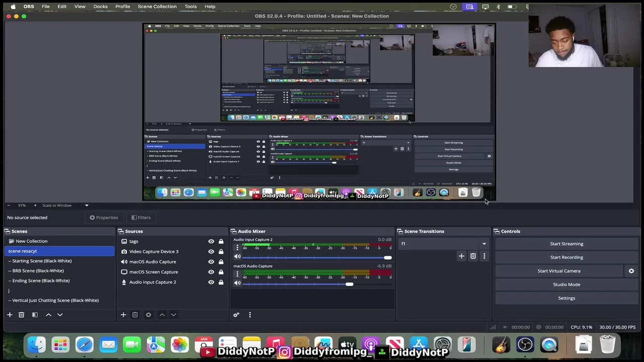
Task: Open options for Audio Input Capture 2 mixer
Action: (x=237, y=247)
